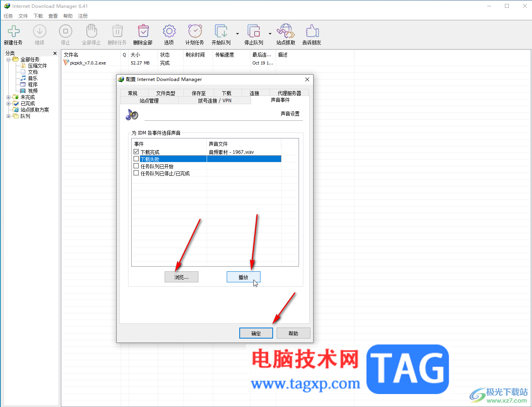Select 音乐 category in tree
Viewport: 532px width, 407px height.
[33, 78]
